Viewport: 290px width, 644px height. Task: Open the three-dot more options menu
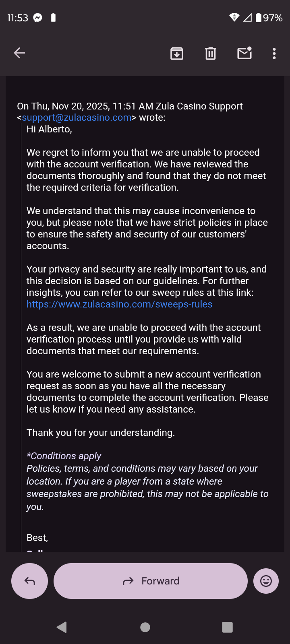(x=274, y=54)
